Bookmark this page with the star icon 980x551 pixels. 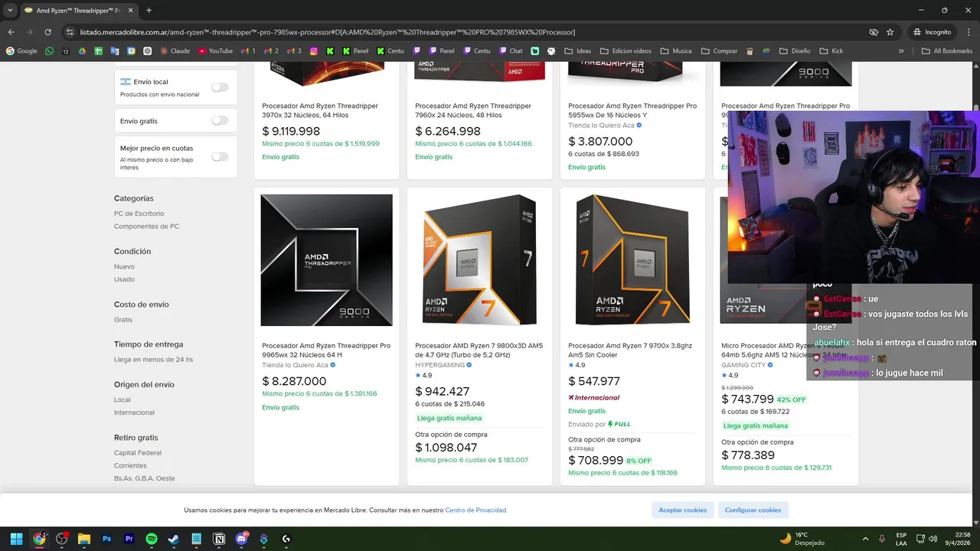(x=890, y=32)
